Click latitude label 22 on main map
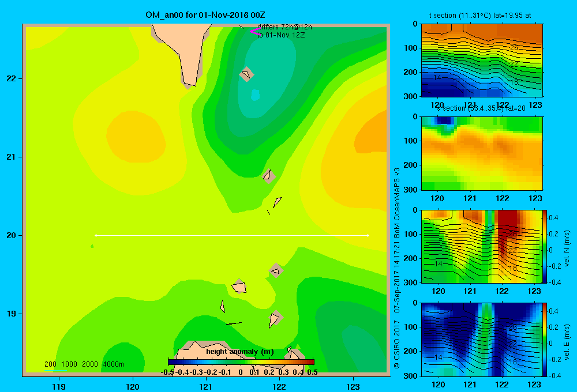Viewport: 577px width, 392px height. pos(11,79)
